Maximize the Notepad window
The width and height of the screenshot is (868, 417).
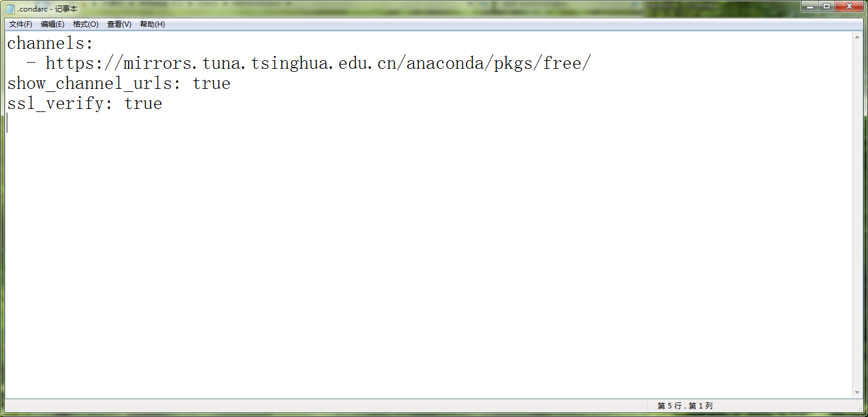pyautogui.click(x=826, y=7)
